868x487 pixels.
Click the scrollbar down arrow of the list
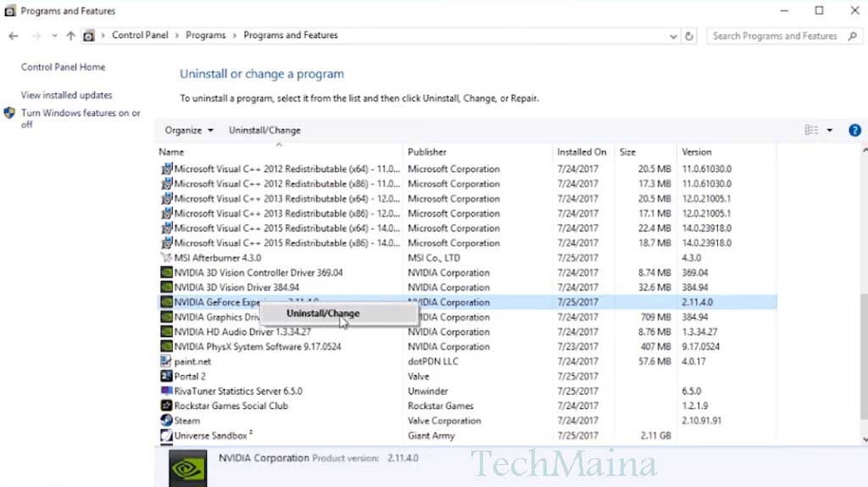(x=864, y=439)
